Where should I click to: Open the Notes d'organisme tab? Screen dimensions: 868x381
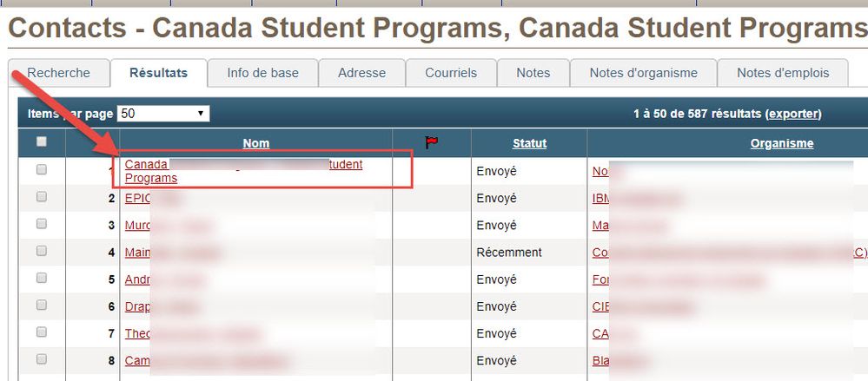coord(643,73)
